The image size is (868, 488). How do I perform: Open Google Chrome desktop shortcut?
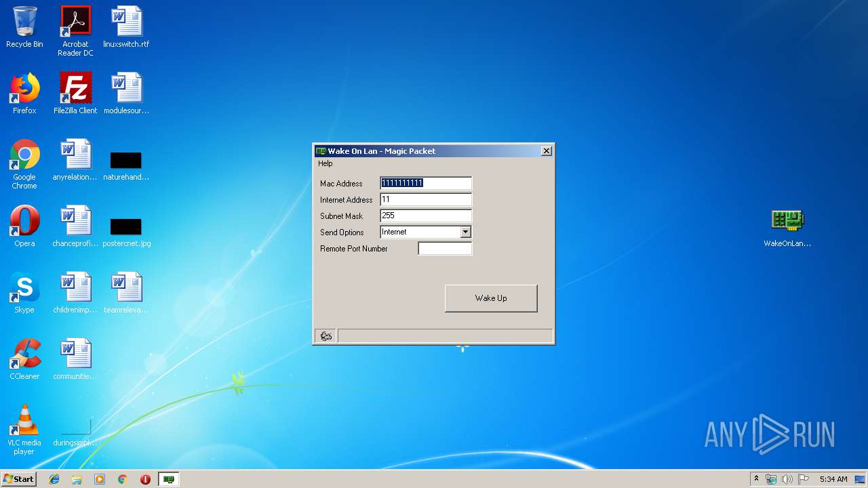pyautogui.click(x=24, y=164)
